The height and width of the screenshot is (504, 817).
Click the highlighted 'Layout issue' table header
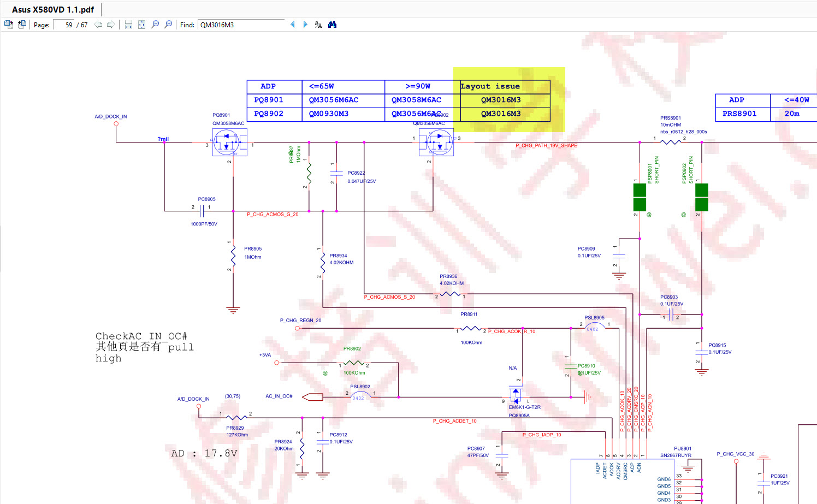tap(490, 86)
